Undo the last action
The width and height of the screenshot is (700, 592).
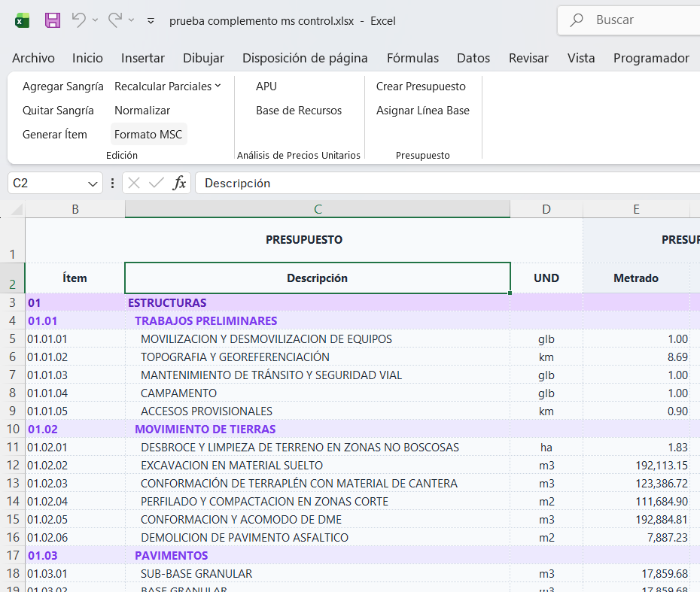pos(78,20)
